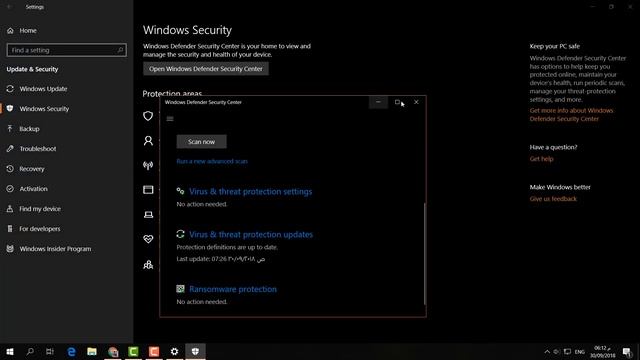Click Open Windows Defender Security Center button
Viewport: 640px width, 360px height.
click(206, 69)
